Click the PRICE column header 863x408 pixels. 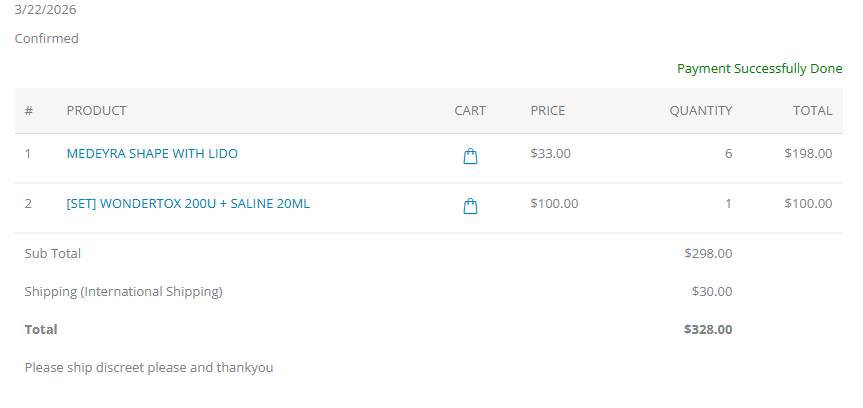pos(548,111)
